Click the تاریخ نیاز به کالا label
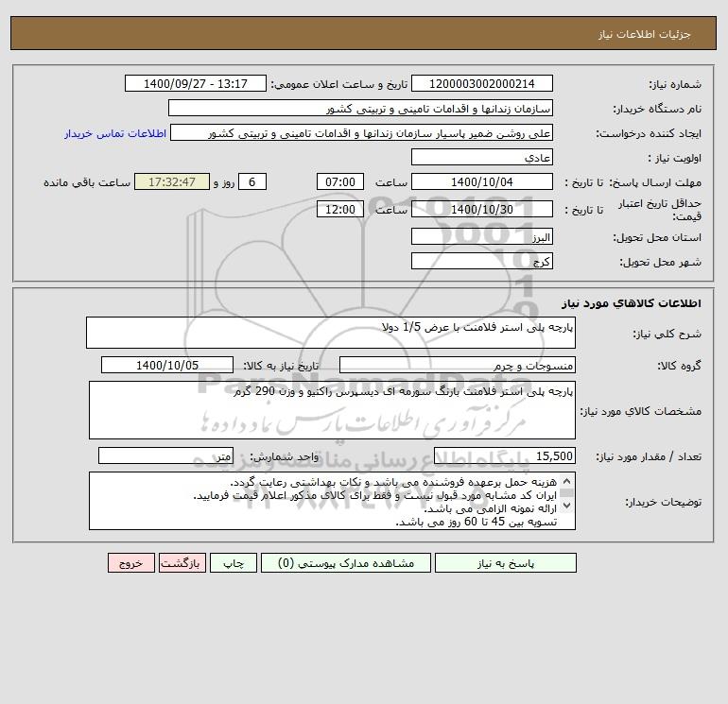Screen dimensions: 728x704 [281, 366]
